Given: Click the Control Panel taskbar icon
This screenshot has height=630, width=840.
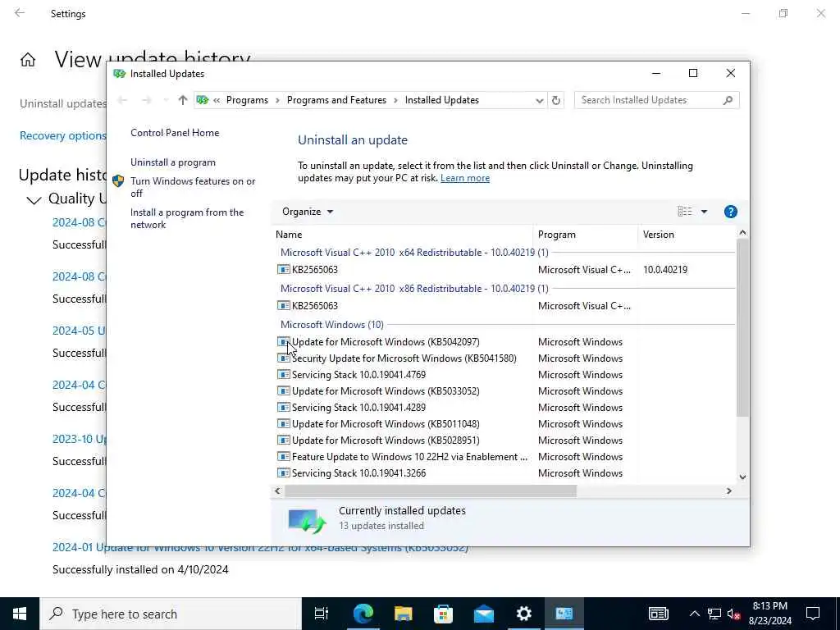Looking at the screenshot, I should 564,614.
